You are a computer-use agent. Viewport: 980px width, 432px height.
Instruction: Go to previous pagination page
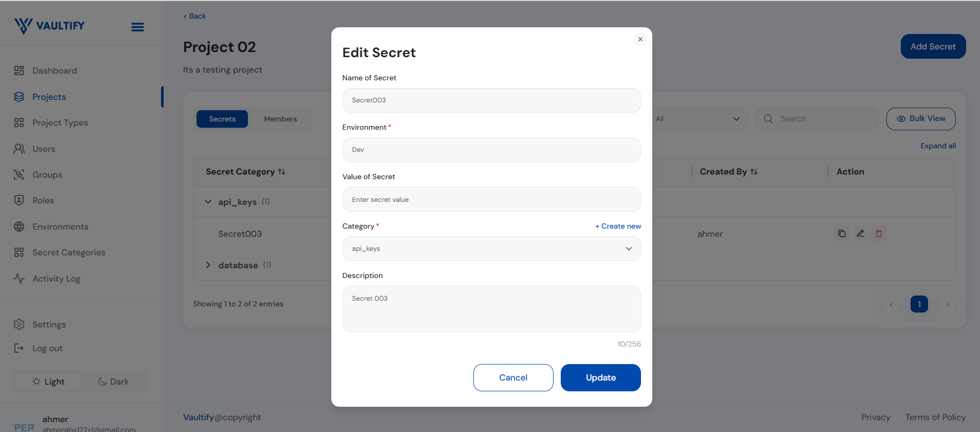click(x=892, y=304)
